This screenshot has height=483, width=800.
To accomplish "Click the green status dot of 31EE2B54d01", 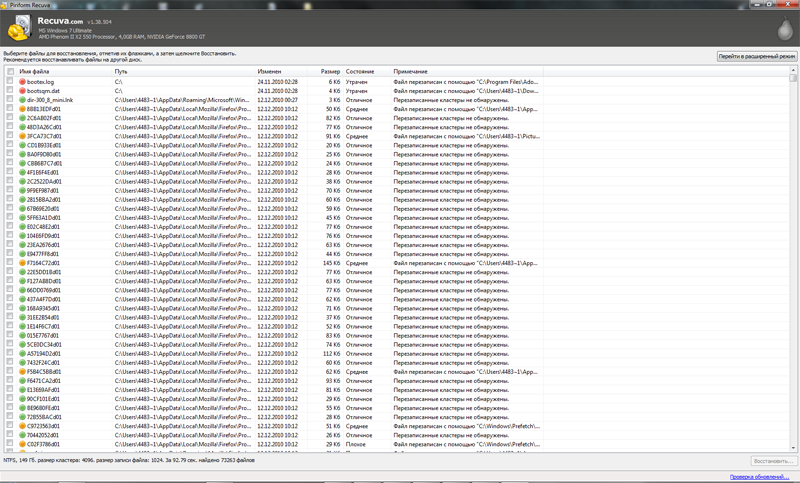I will [22, 317].
